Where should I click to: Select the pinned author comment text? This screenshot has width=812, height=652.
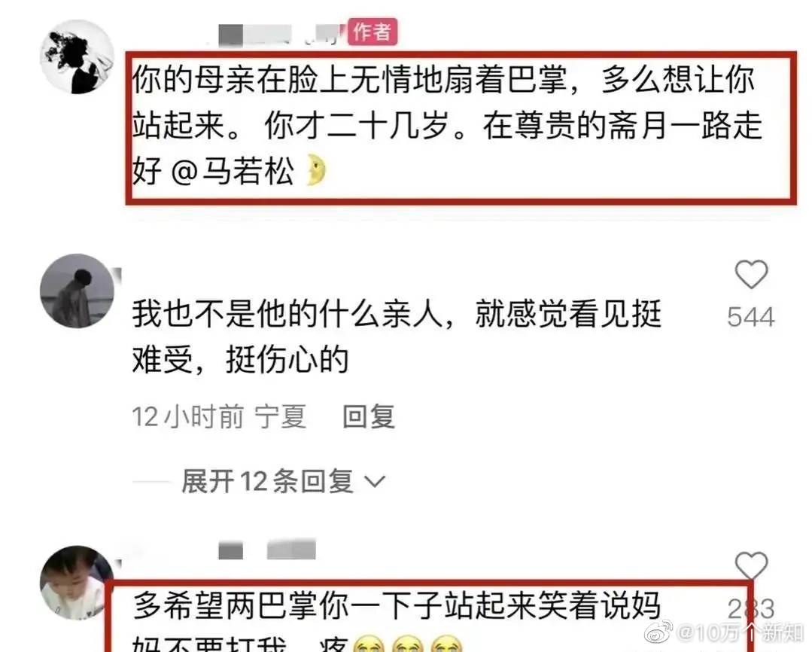[x=447, y=126]
